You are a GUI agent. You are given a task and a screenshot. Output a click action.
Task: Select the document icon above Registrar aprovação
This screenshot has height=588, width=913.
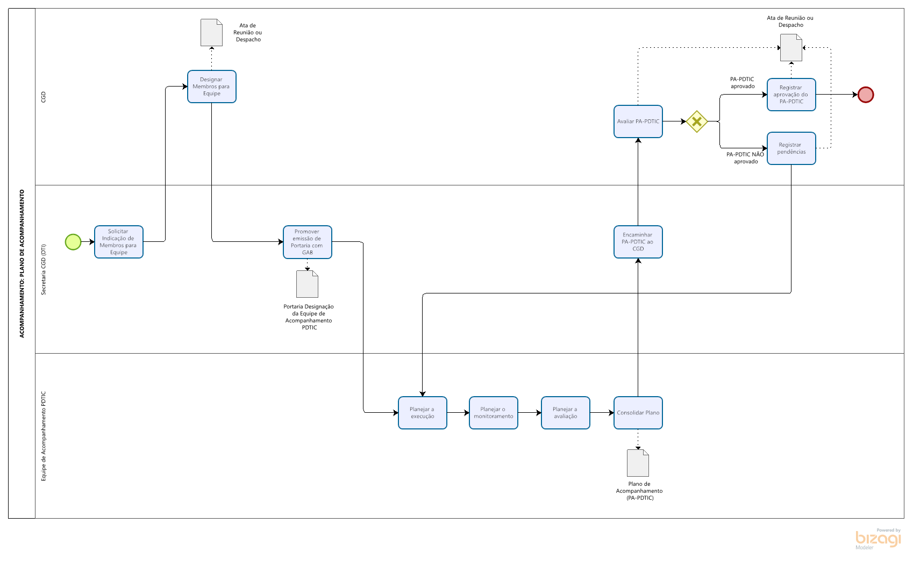(x=791, y=48)
